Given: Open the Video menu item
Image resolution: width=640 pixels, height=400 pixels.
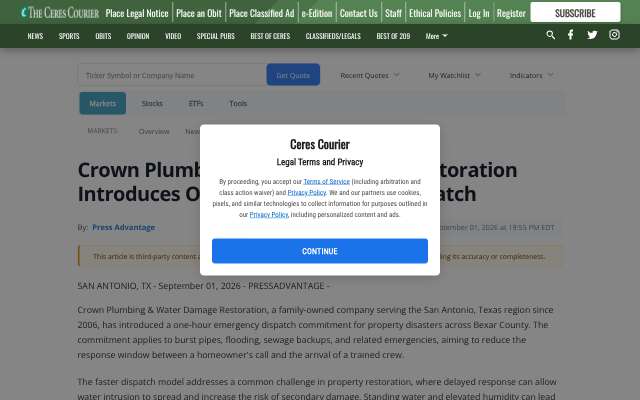Looking at the screenshot, I should [x=173, y=36].
